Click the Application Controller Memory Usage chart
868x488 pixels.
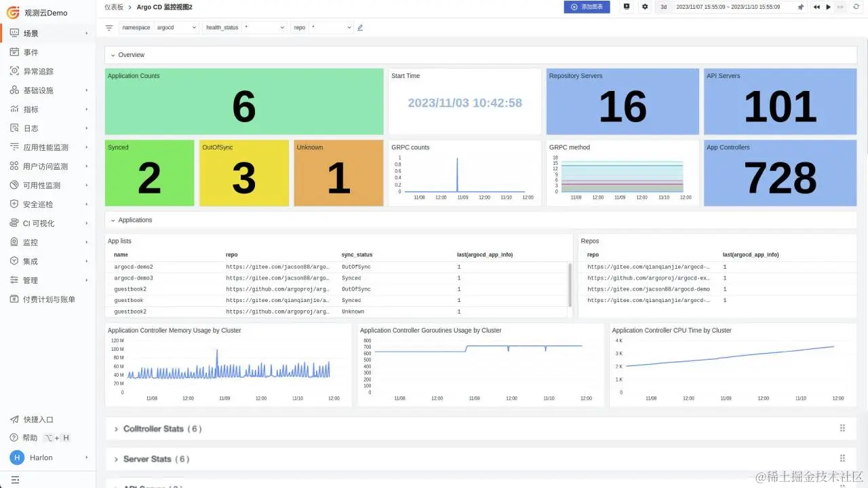point(229,365)
